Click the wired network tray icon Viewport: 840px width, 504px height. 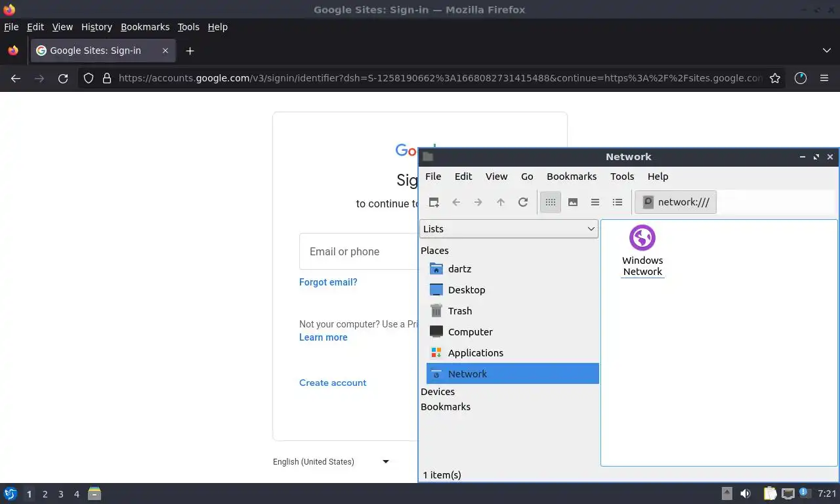[788, 493]
